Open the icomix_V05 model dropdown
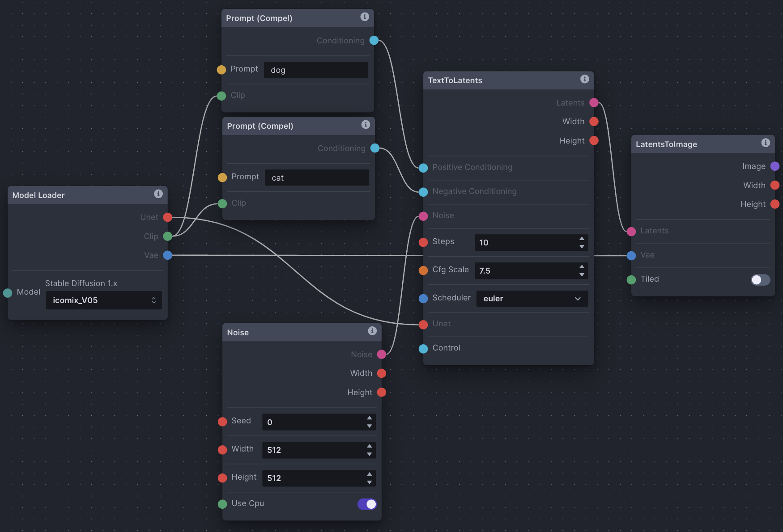This screenshot has width=783, height=532. pos(104,300)
